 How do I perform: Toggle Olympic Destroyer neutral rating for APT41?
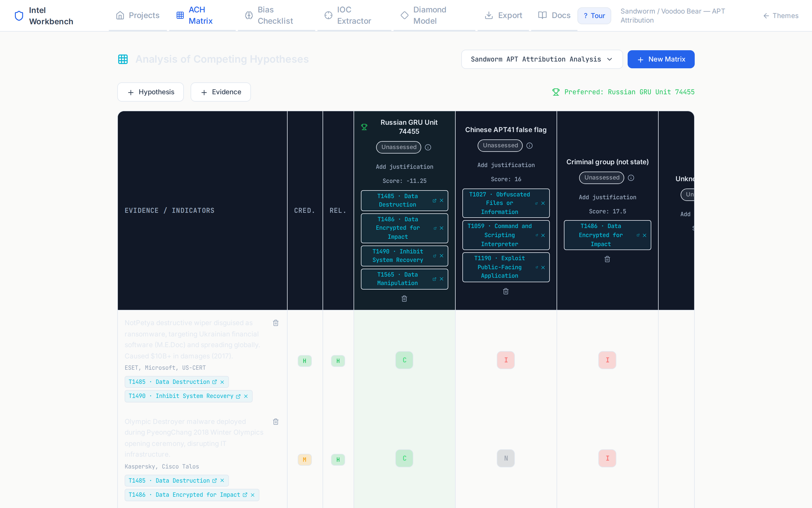[506, 458]
